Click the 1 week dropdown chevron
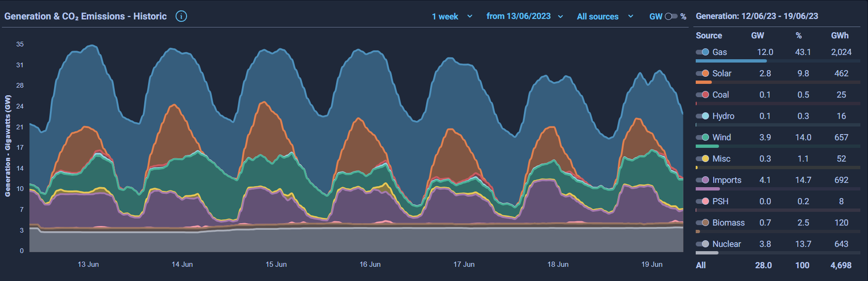 470,16
